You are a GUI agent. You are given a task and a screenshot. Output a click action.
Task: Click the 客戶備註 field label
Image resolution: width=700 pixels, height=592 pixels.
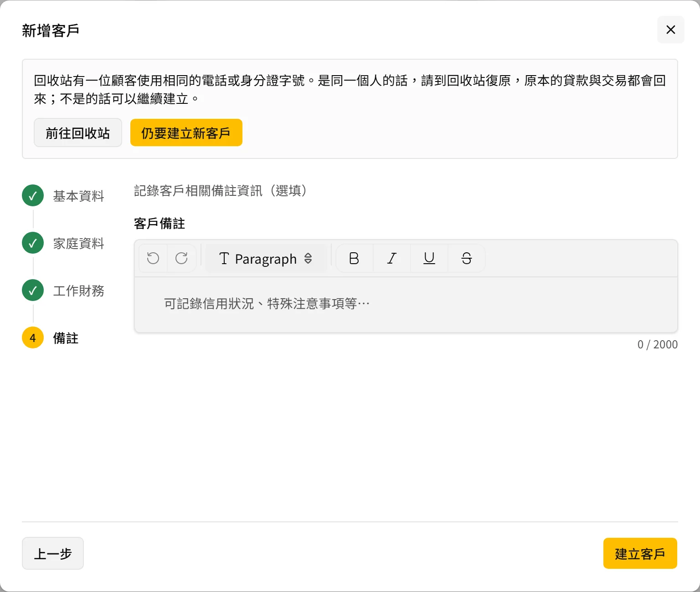coord(160,224)
